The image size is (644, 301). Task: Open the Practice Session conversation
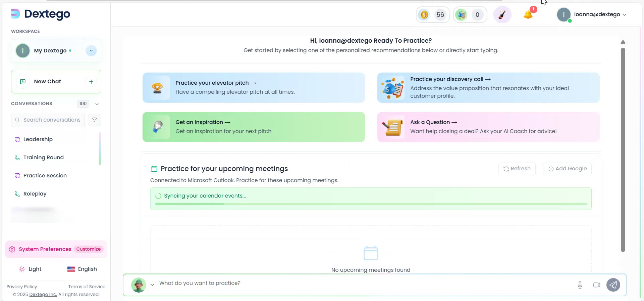45,176
